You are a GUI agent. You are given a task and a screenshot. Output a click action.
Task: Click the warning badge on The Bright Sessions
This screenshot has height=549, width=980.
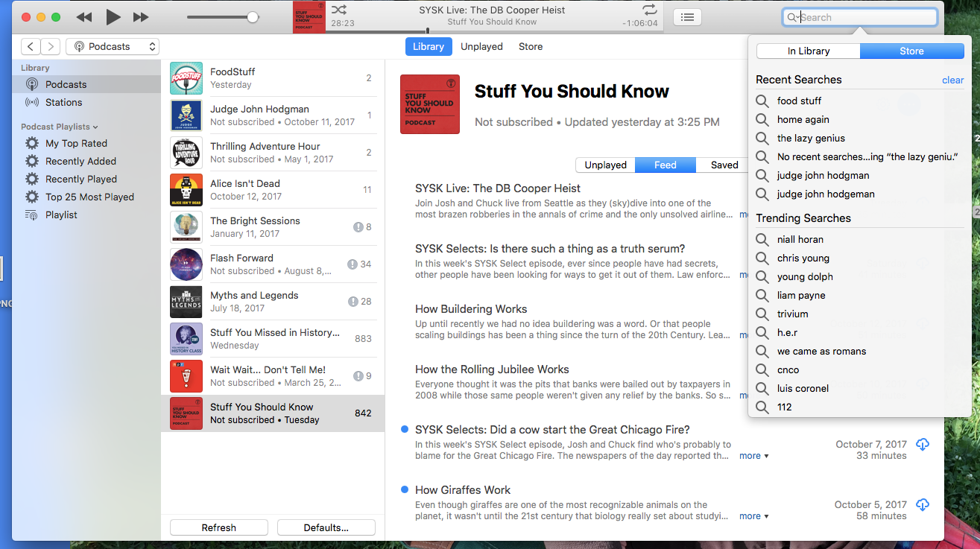358,227
